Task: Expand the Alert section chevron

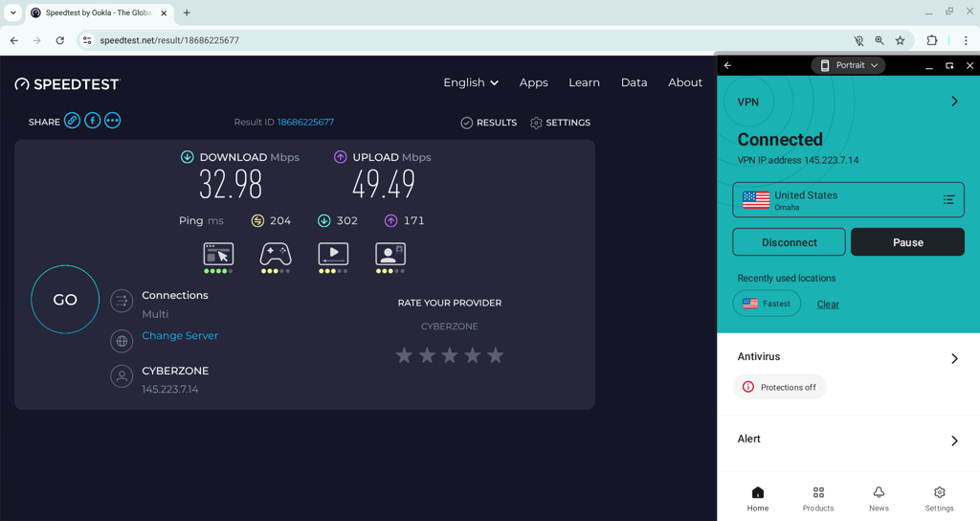Action: (954, 441)
